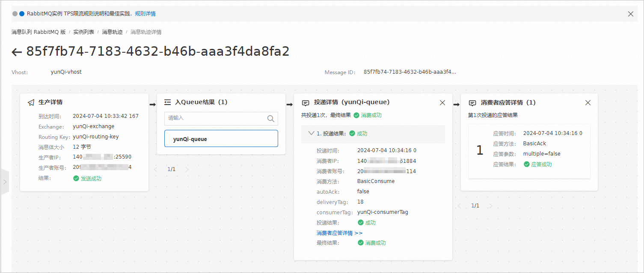Close the 消费者应答详情 (1) card
The image size is (644, 273).
coord(588,103)
